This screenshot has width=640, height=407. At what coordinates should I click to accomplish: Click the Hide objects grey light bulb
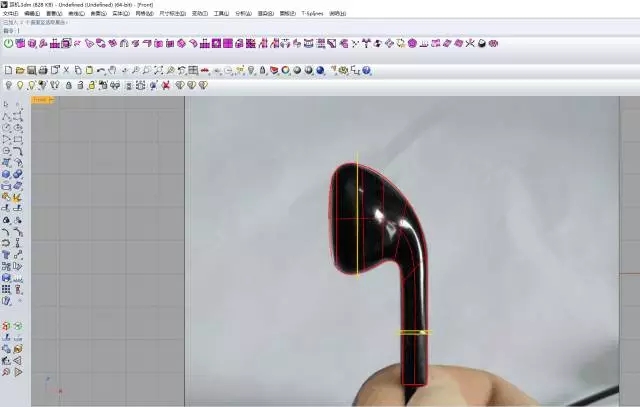[8, 85]
